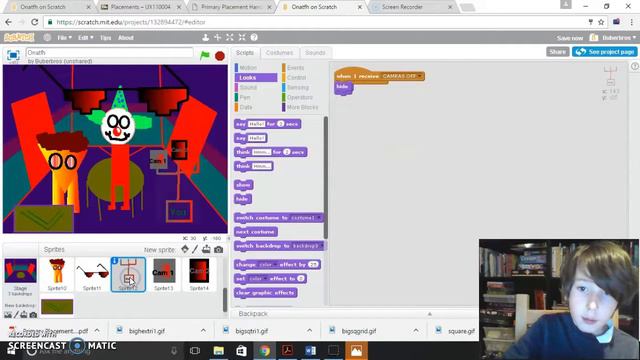Image resolution: width=640 pixels, height=360 pixels.
Task: Select the Control block category
Action: coord(302,78)
